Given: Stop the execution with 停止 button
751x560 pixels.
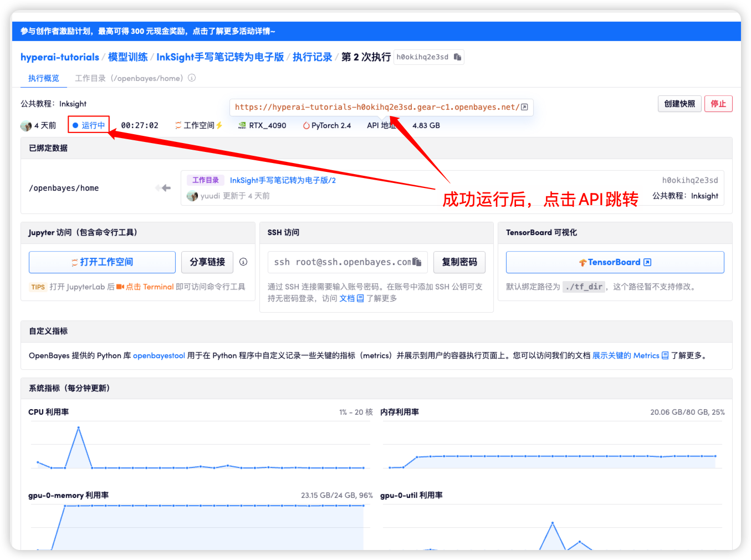Looking at the screenshot, I should [718, 104].
